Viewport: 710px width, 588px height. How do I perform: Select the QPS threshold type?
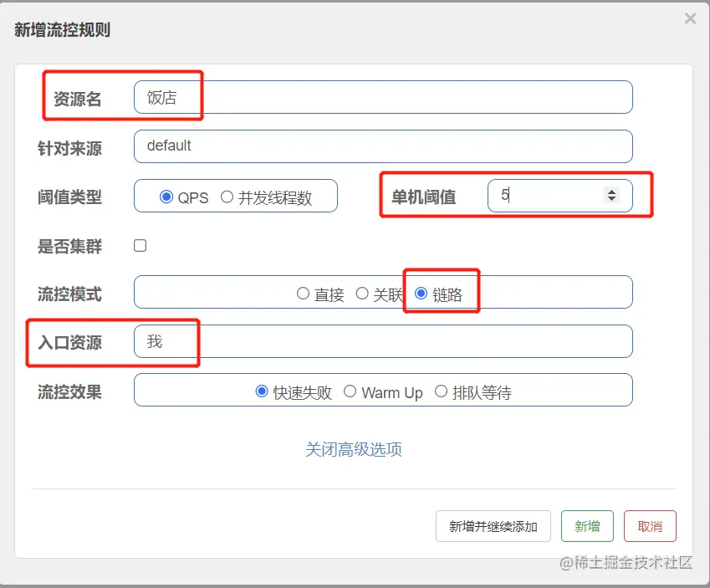point(166,197)
